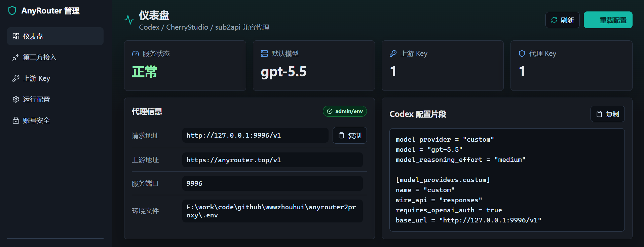Click the line model = "gpt-5.5"
This screenshot has height=247, width=644.
coord(429,149)
